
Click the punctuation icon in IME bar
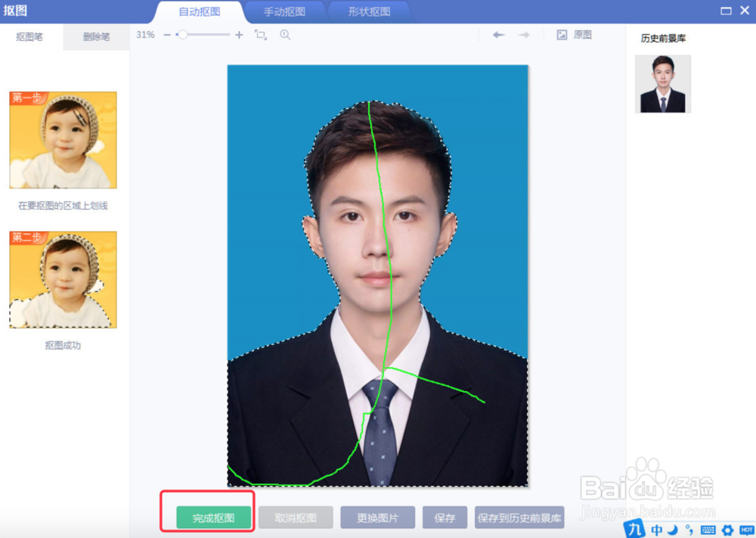coord(689,530)
